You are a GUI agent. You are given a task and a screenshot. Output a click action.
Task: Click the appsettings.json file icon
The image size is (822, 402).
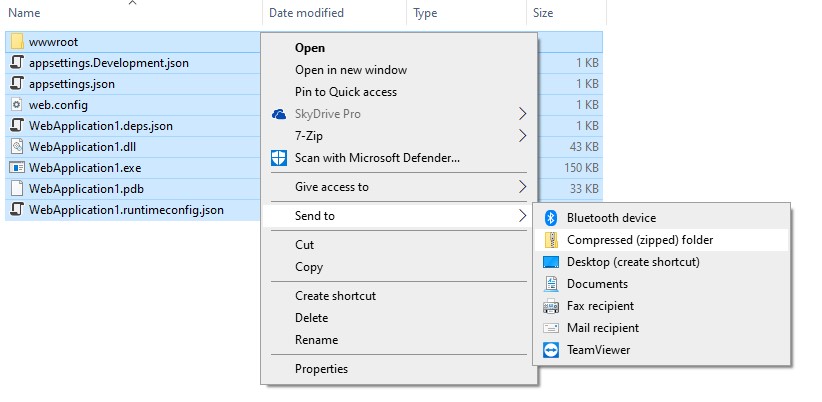click(17, 84)
